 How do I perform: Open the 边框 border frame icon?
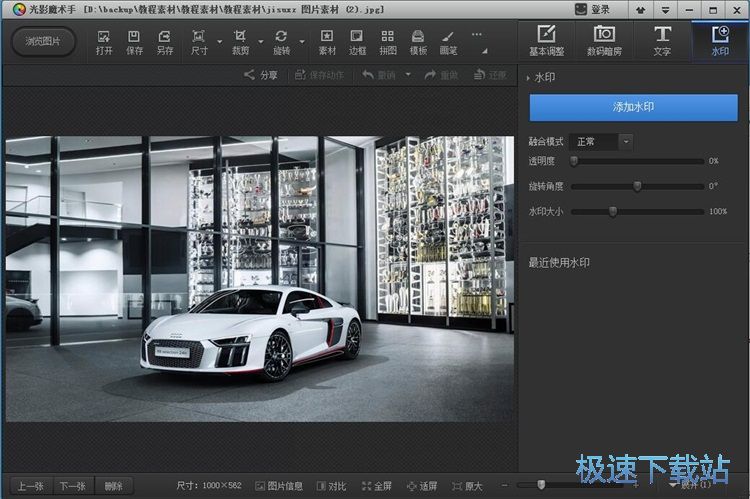tap(357, 42)
